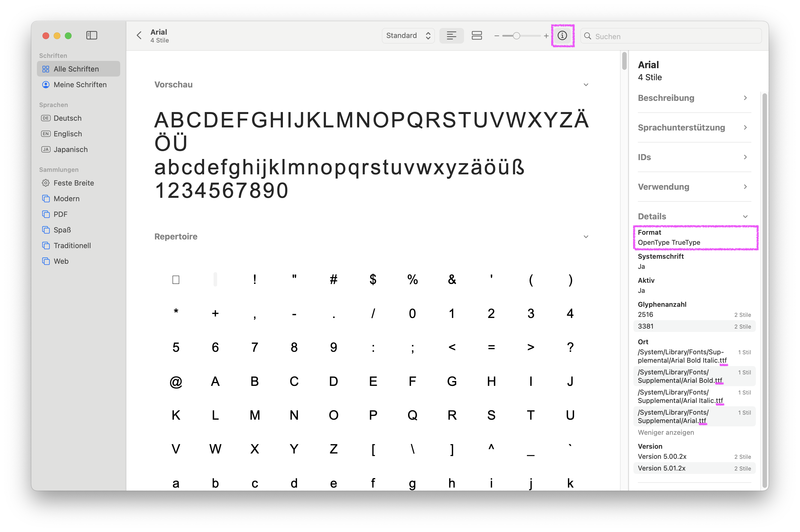Click glyph count 3381 row
800x532 pixels.
tap(694, 326)
